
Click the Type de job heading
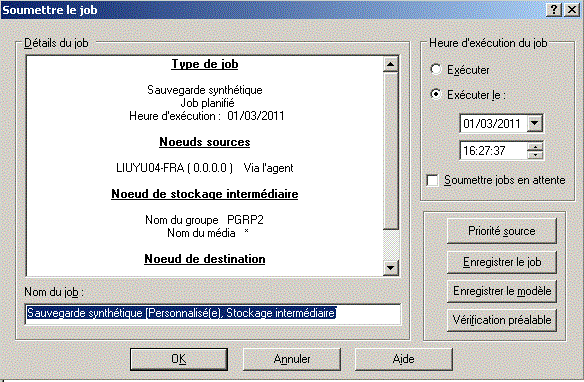pyautogui.click(x=205, y=64)
